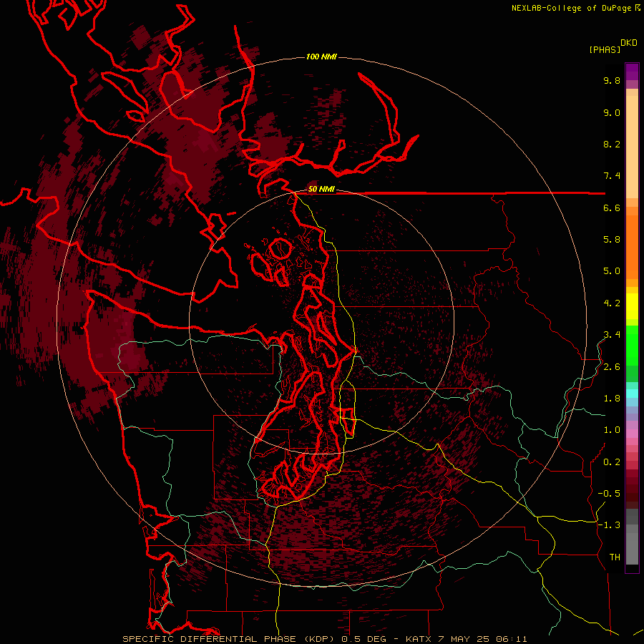Pick the cyan segment of color bar
The height and width of the screenshot is (644, 644).
[632, 393]
